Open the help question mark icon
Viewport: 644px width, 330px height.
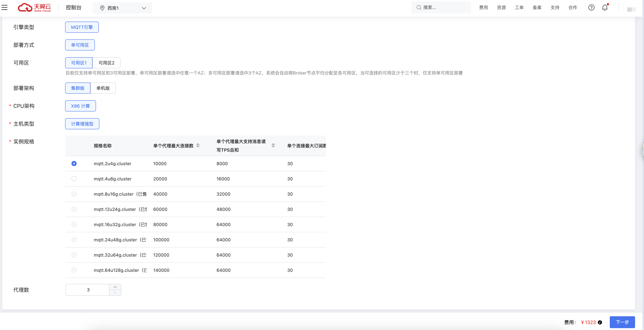click(591, 7)
